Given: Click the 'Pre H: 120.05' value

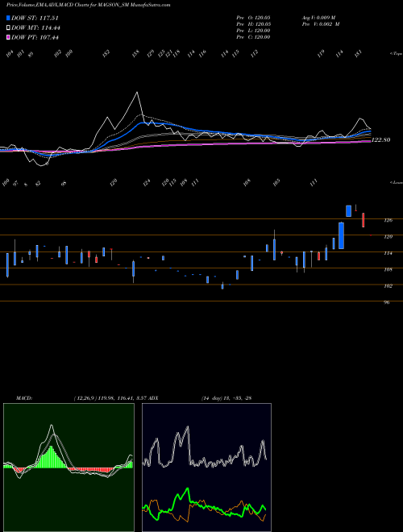Looking at the screenshot, I should 253,24.
